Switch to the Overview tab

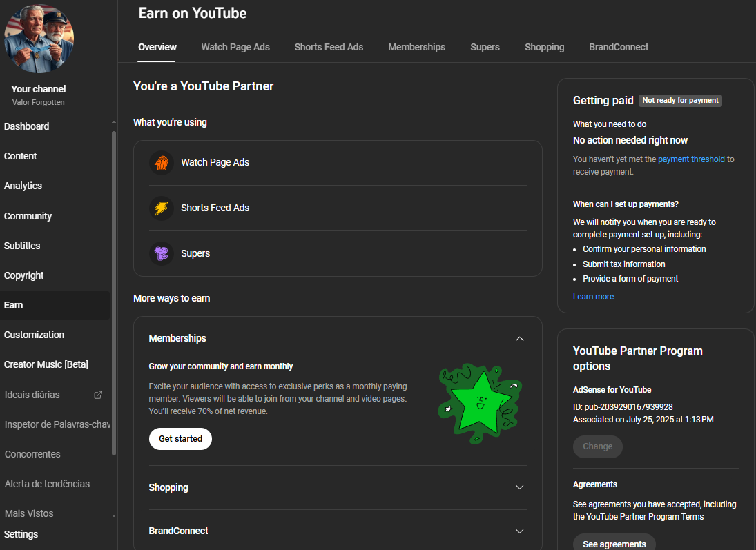(x=157, y=47)
